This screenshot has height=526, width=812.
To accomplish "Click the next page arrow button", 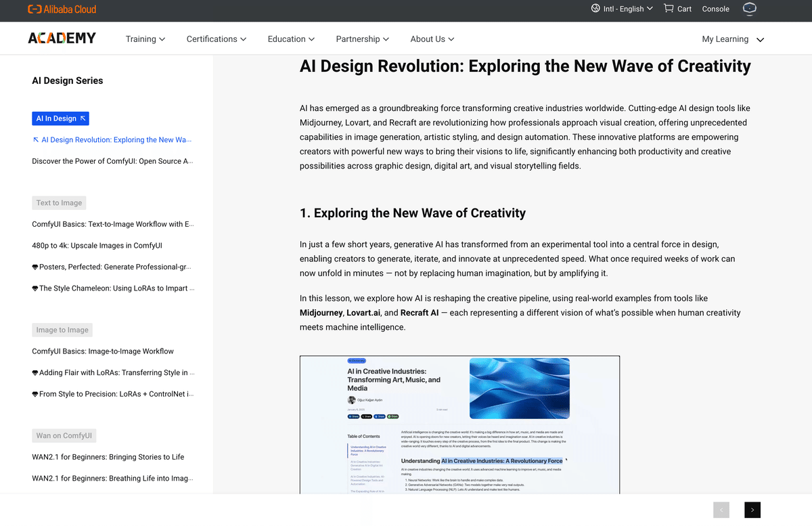I will click(752, 510).
